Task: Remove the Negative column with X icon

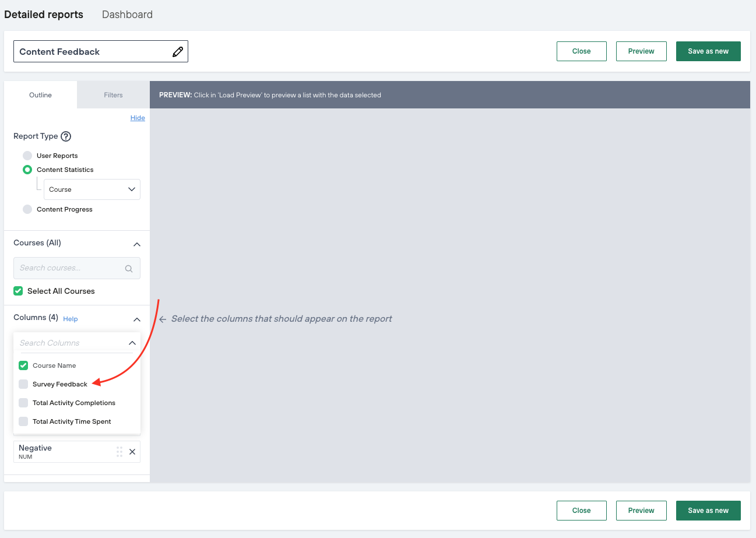Action: (x=132, y=452)
